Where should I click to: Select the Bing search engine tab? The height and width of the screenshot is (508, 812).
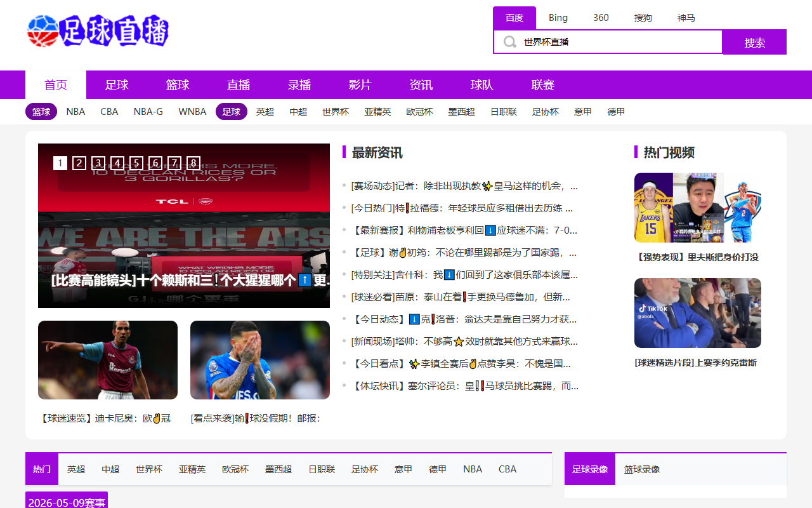pos(558,18)
